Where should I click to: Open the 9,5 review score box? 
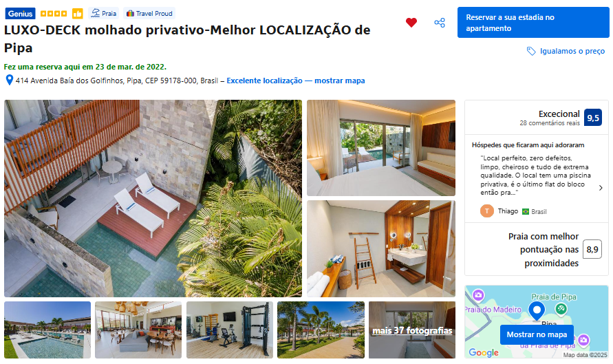click(x=592, y=118)
